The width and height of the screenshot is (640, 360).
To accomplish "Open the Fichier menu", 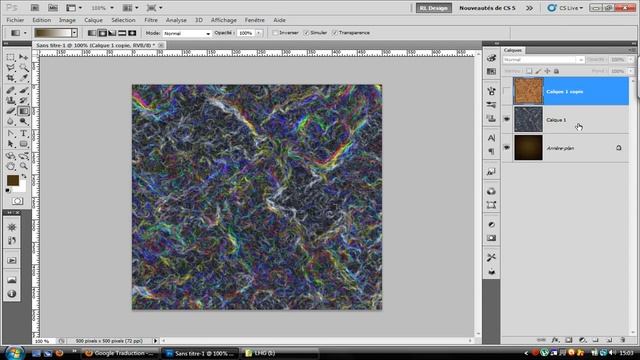I will [x=15, y=20].
